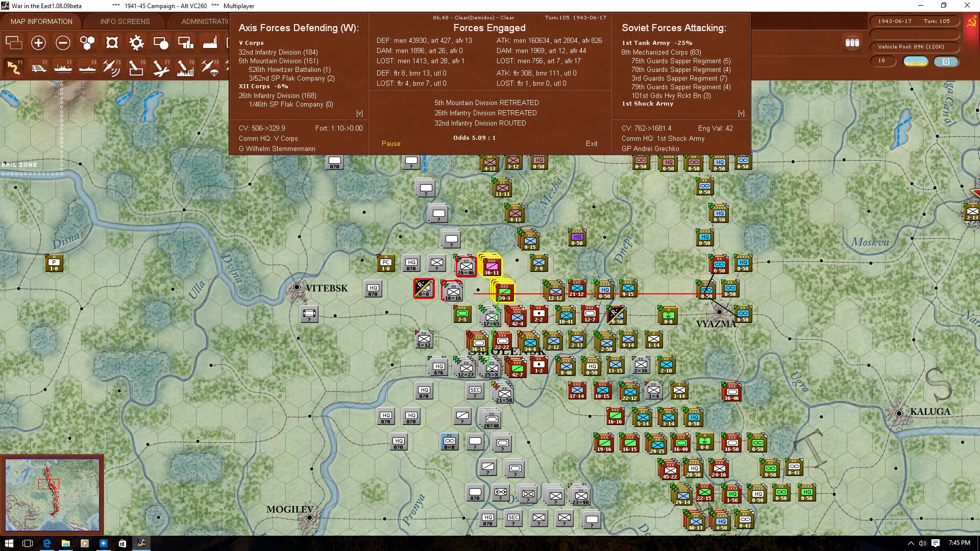Select F2 rail movement mode
The width and height of the screenshot is (980, 551).
pyautogui.click(x=38, y=67)
